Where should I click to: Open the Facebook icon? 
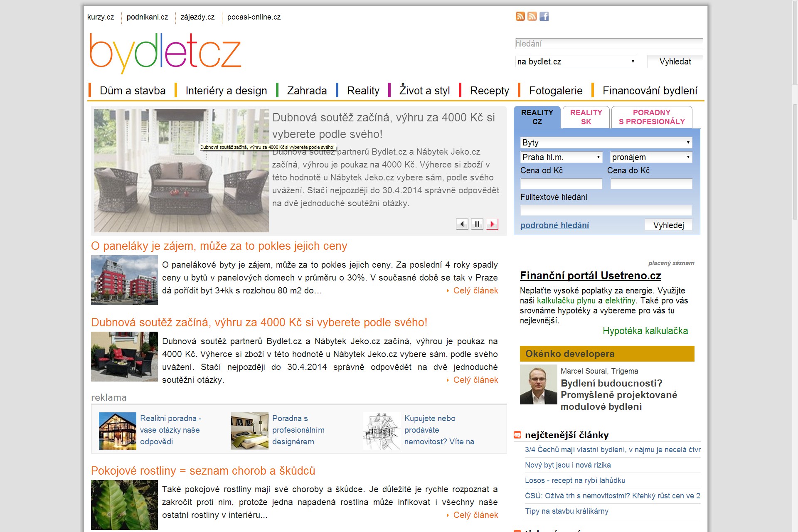(545, 17)
